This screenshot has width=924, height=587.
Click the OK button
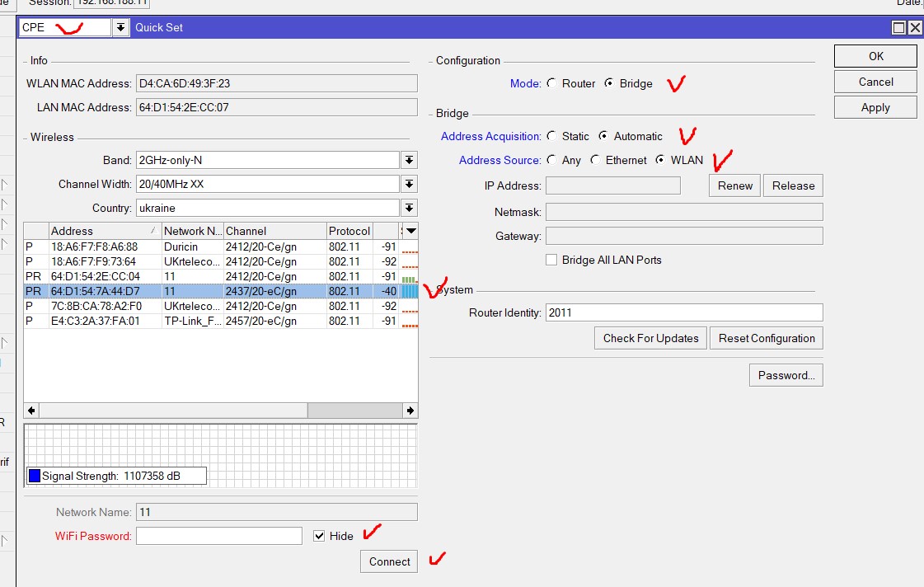(x=875, y=56)
